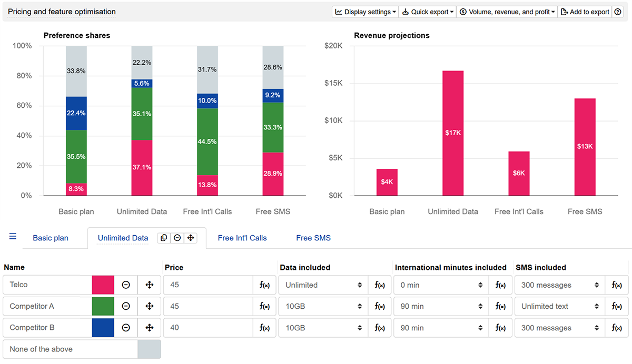Open Competitor B international minutes dropdown
The image size is (632, 364).
point(441,328)
